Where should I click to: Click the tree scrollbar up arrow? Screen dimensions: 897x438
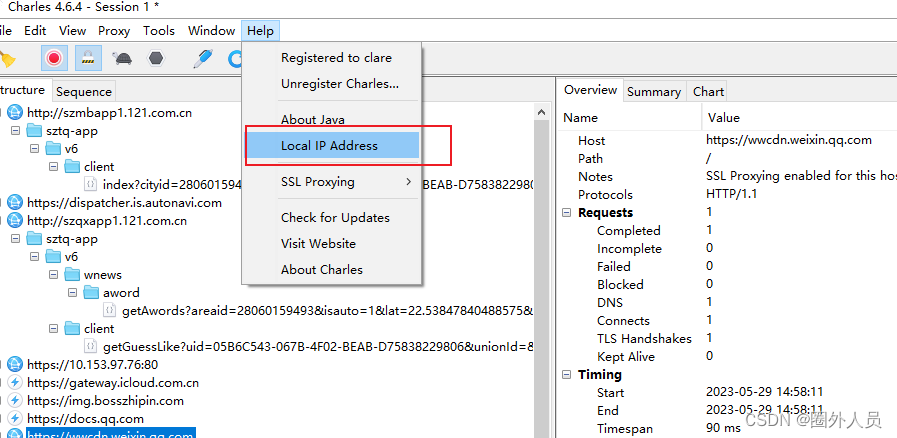coord(540,112)
